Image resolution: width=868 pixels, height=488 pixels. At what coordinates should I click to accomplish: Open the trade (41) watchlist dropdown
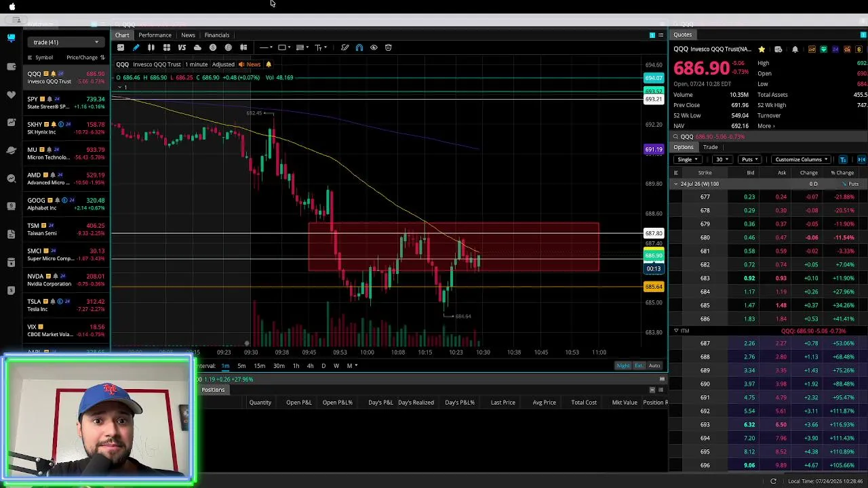66,42
